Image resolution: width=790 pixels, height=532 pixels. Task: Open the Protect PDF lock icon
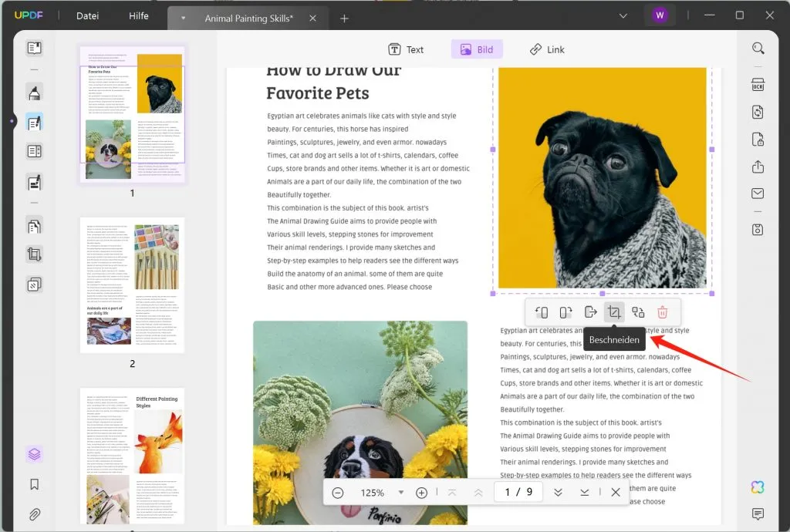click(x=758, y=140)
